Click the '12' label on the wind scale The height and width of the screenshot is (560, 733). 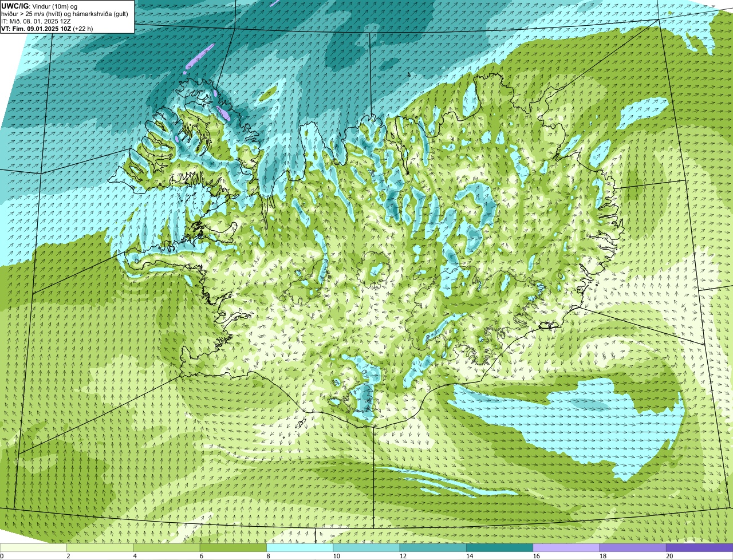tap(403, 556)
